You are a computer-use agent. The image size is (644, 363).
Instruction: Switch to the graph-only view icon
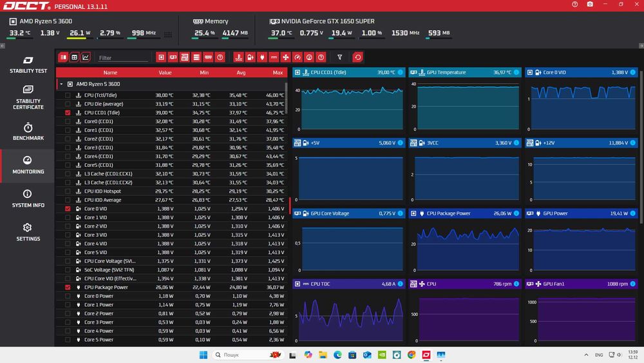pyautogui.click(x=86, y=57)
